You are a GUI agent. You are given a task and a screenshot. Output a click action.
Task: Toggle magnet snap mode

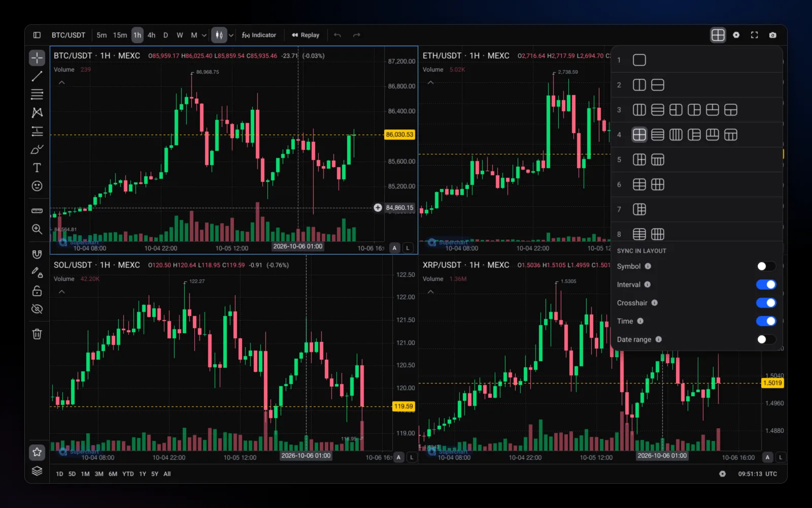[37, 254]
